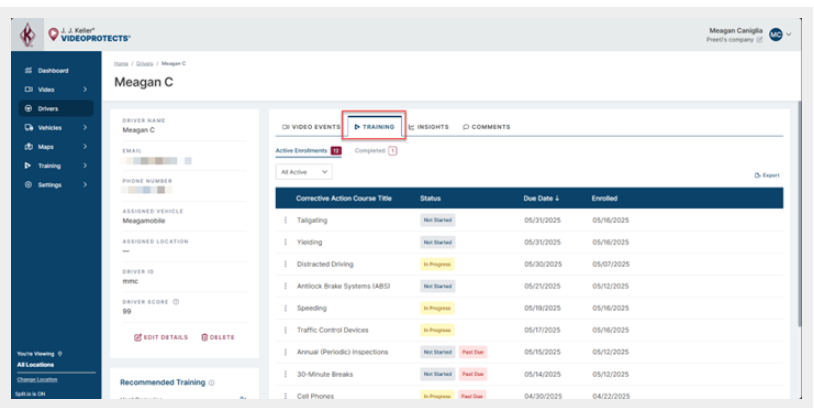Open row menu for Cell Phones course
This screenshot has height=408, width=814.
pyautogui.click(x=285, y=396)
